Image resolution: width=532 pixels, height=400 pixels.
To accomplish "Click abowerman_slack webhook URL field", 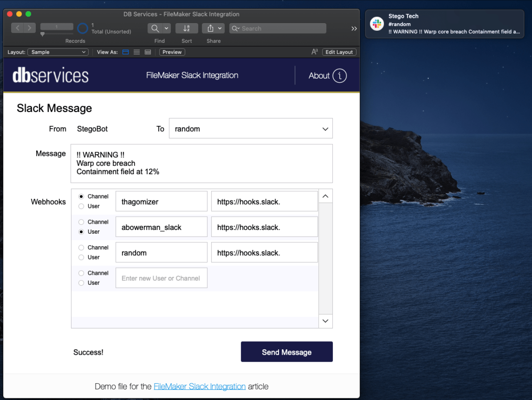I will coord(264,227).
